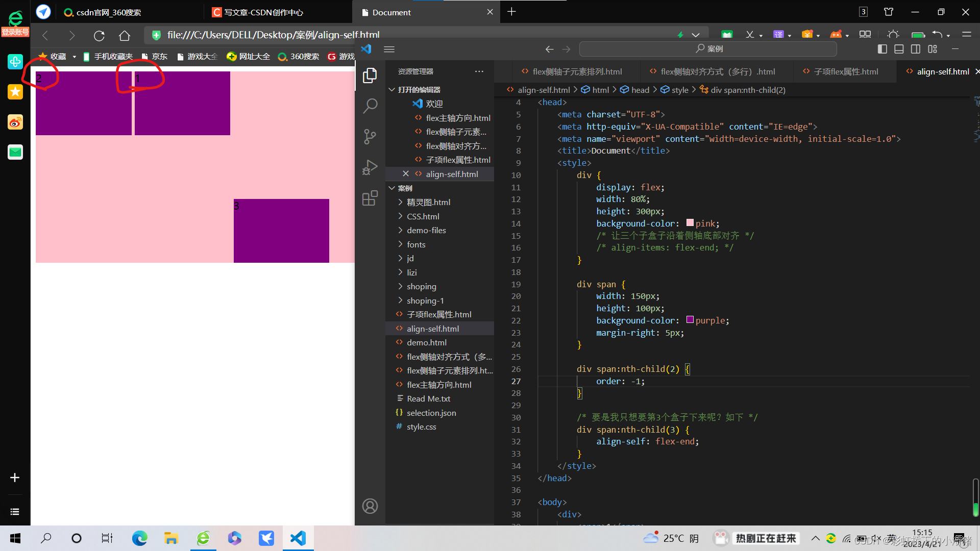Image resolution: width=980 pixels, height=551 pixels.
Task: Add a sidebar app with plus icon
Action: 15,478
